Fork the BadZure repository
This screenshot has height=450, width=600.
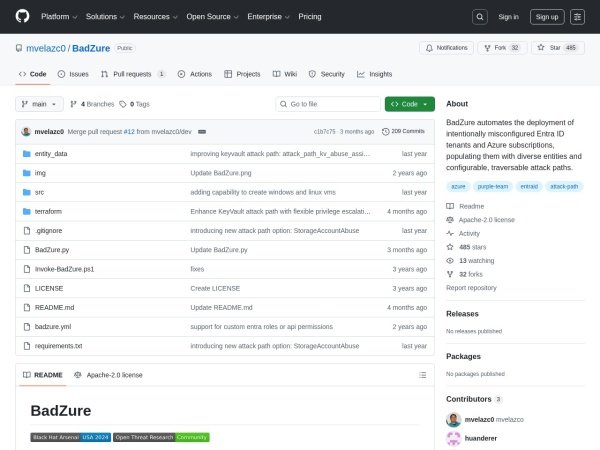point(502,48)
